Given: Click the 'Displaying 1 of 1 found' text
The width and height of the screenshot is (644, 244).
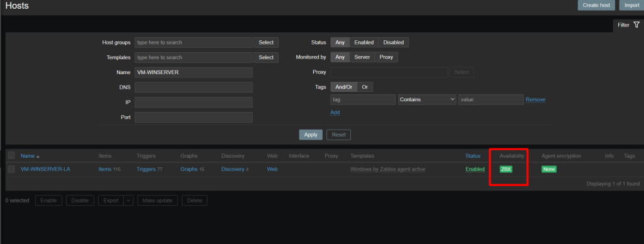Looking at the screenshot, I should tap(613, 184).
